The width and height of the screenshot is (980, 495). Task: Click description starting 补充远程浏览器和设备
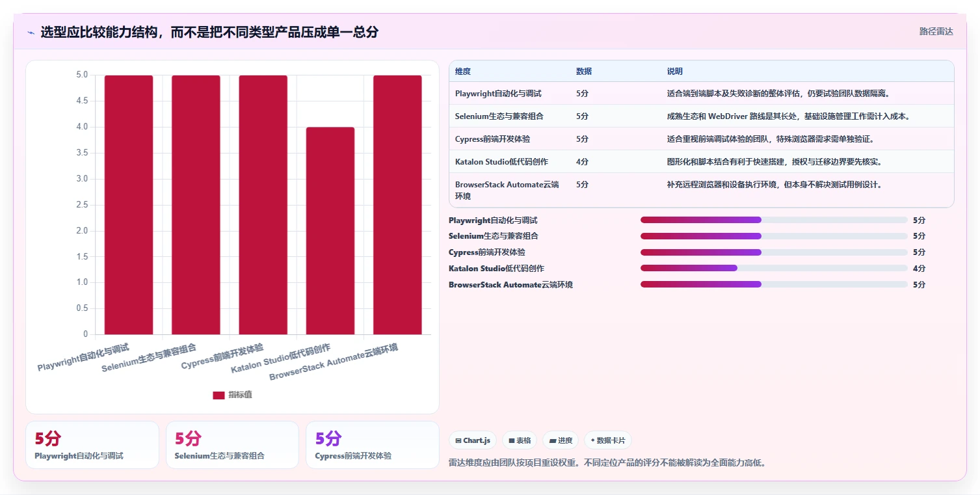(x=775, y=185)
